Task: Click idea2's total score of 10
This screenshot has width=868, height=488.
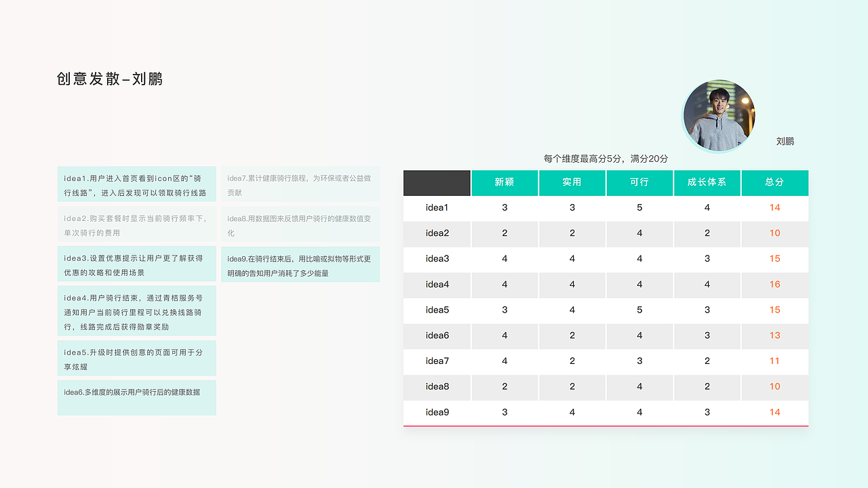Action: coord(774,234)
